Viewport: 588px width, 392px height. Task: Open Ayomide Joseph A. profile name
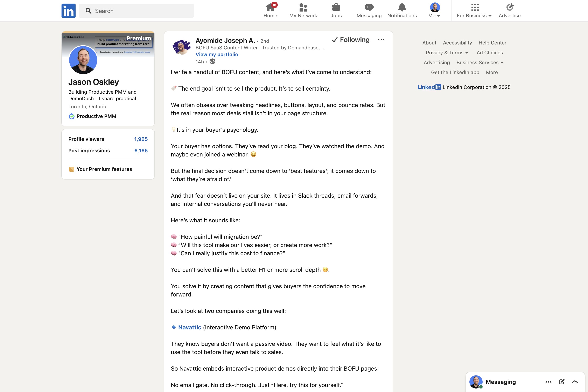(225, 41)
